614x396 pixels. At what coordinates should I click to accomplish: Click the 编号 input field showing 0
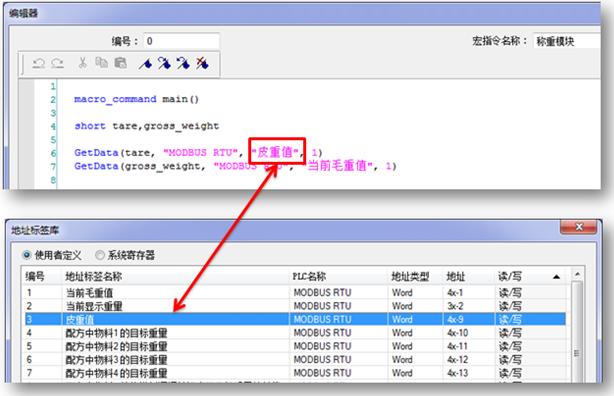click(x=181, y=41)
